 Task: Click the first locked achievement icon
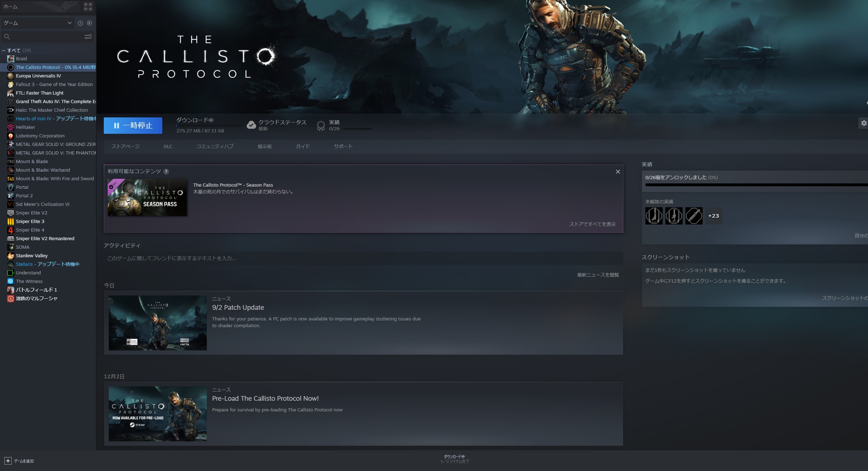(654, 216)
